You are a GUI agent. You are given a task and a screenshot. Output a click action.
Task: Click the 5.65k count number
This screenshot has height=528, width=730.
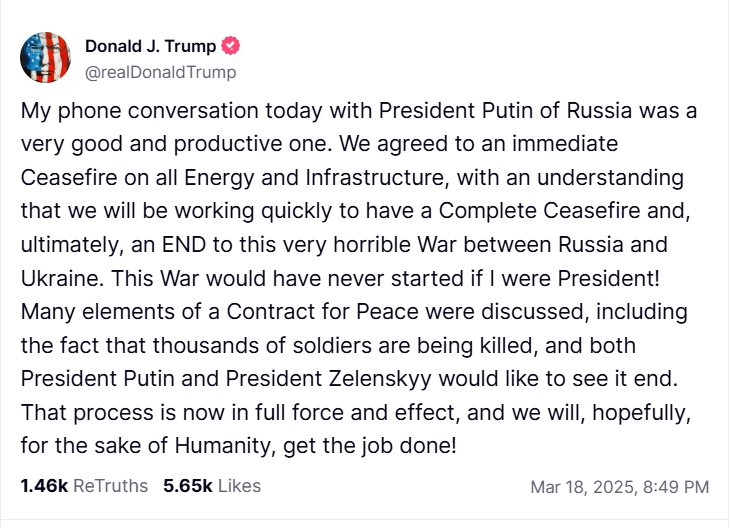(x=188, y=486)
